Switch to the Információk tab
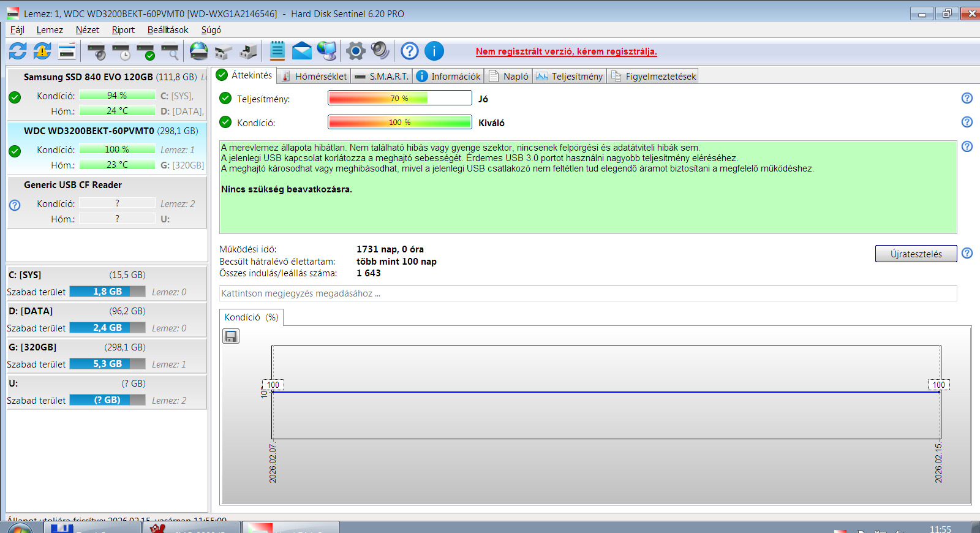This screenshot has width=980, height=533. [x=449, y=76]
